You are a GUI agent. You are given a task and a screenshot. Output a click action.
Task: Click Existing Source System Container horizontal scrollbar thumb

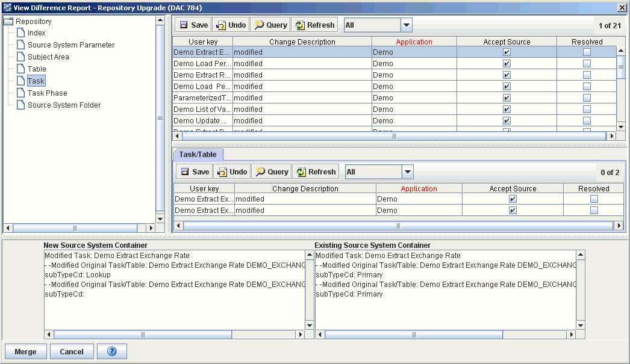[x=414, y=335]
